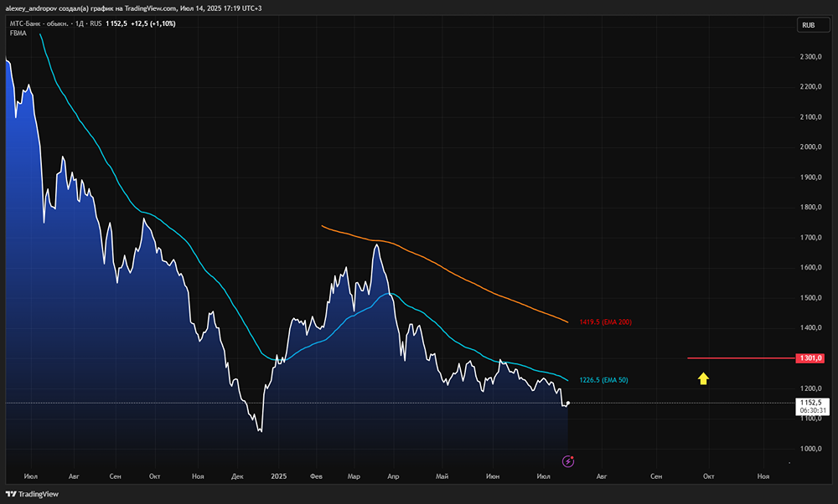
Task: Click the 2300,0 price axis label
Action: point(810,57)
